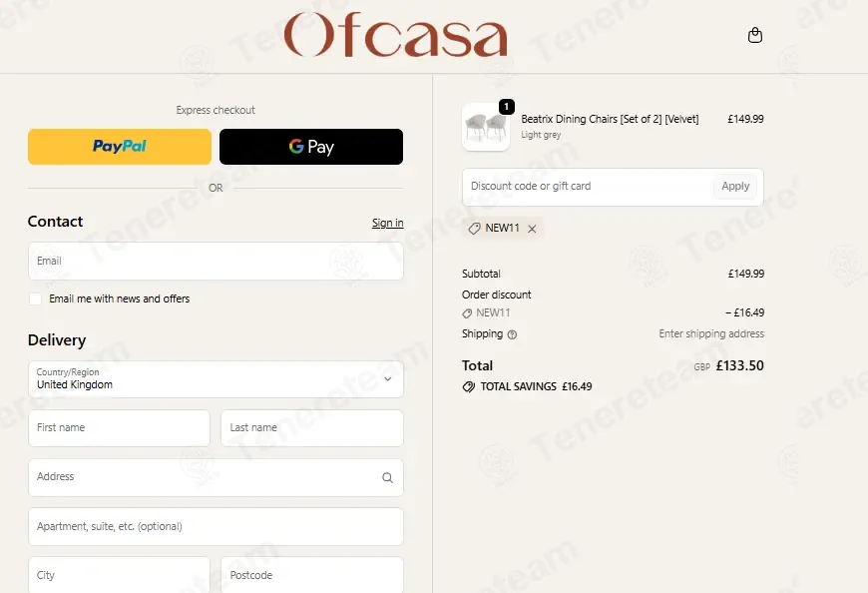Go to Ofcasa logo homepage
This screenshot has width=868, height=593.
click(x=396, y=34)
